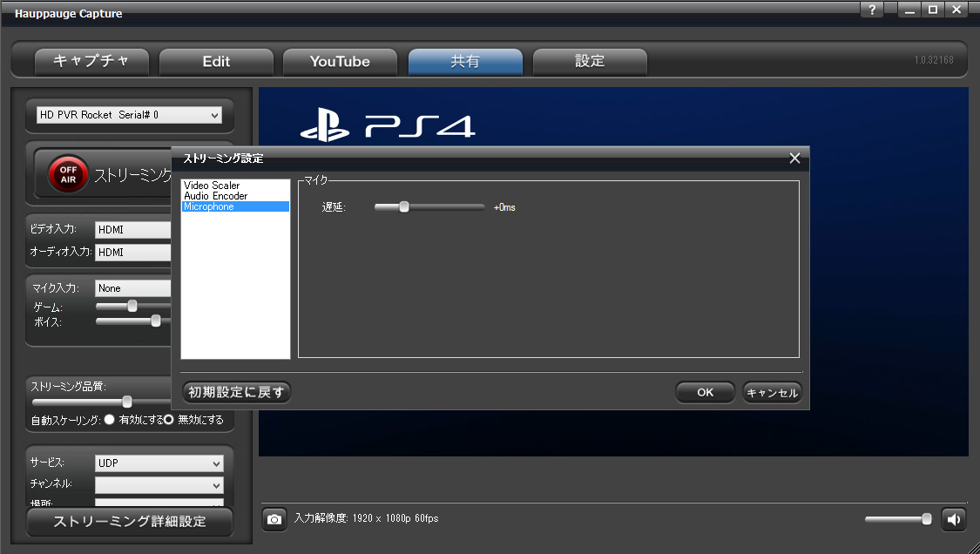Open help via the question mark icon
980x554 pixels.
point(872,10)
